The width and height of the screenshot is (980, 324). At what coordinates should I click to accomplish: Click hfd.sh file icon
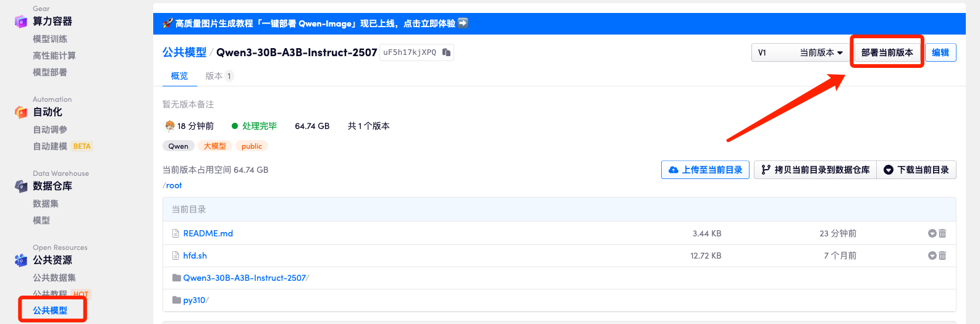point(175,255)
